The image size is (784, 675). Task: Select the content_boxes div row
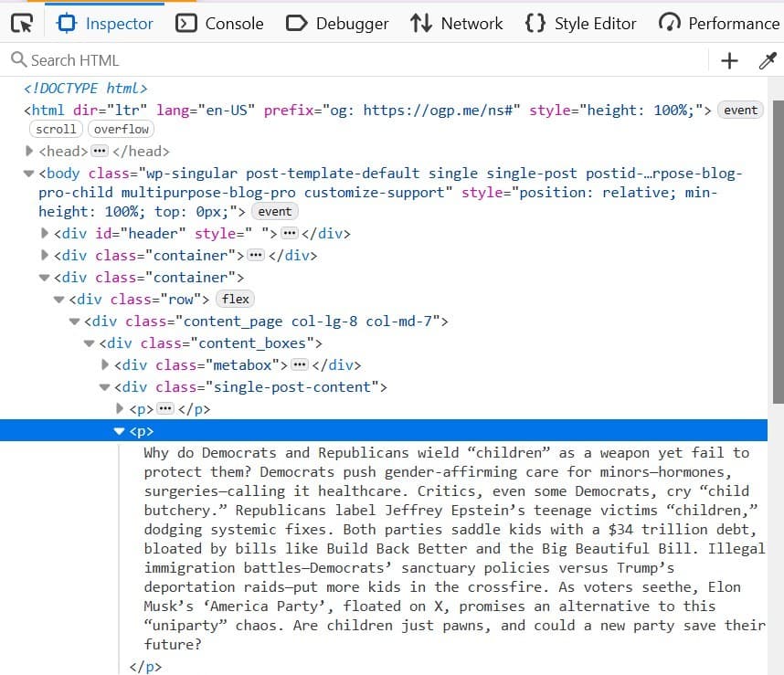point(210,343)
